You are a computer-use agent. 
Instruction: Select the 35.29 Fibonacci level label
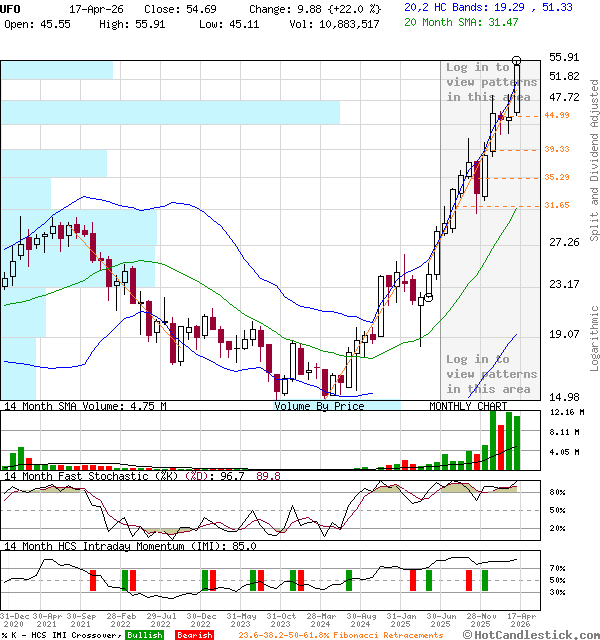556,178
